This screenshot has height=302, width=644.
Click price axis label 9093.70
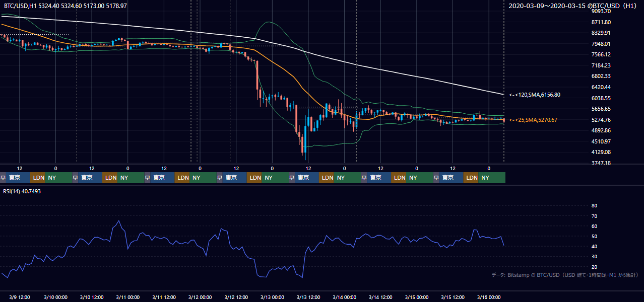pyautogui.click(x=601, y=11)
